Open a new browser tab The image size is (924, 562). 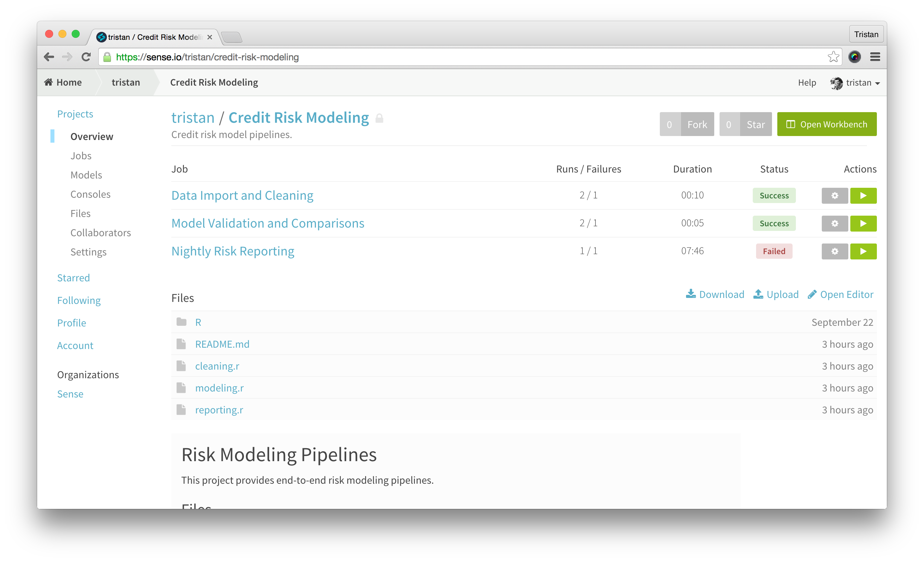tap(232, 37)
